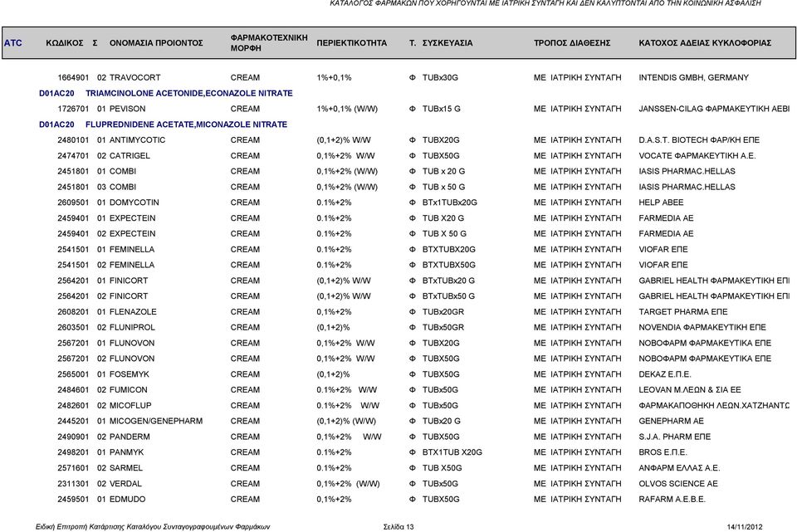Image resolution: width=797 pixels, height=532 pixels.
Task: Select the TRIAMCINOLONE ACETONIDE,ECONAZOLE NITRATE heading
Action: [x=189, y=94]
